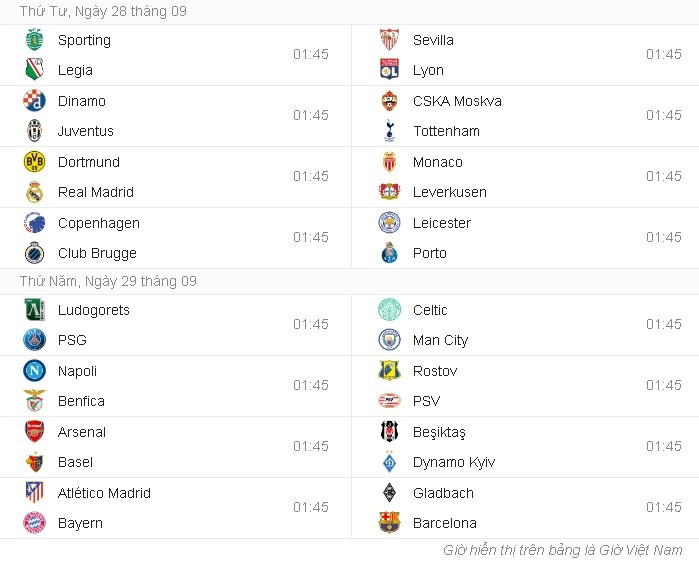Click Gladbach vs Barcelona 01:45 kickoff time
Image resolution: width=699 pixels, height=565 pixels.
pyautogui.click(x=663, y=507)
